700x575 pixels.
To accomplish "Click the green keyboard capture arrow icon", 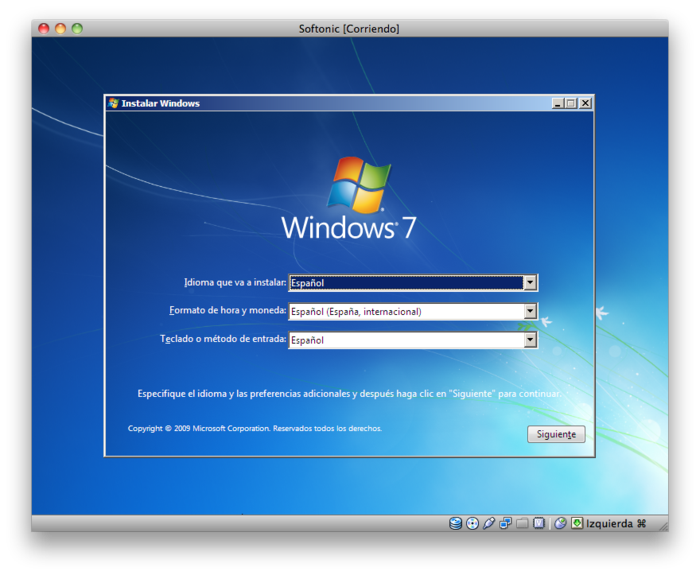I will (577, 523).
